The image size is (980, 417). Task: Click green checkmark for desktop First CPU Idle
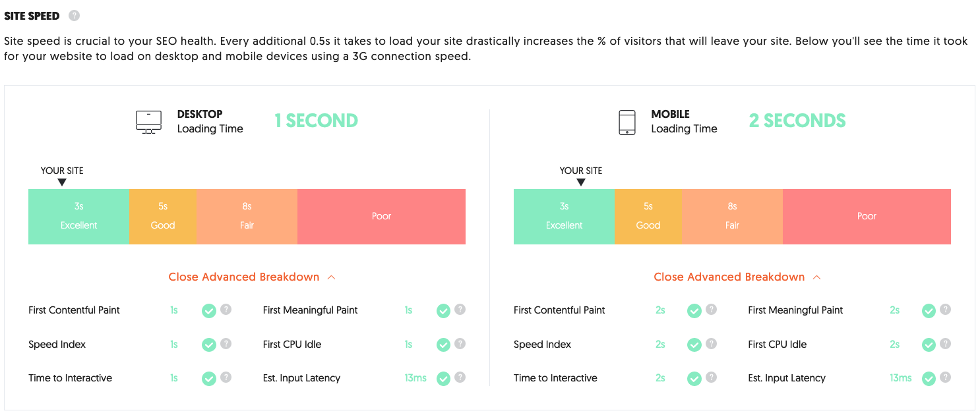pyautogui.click(x=443, y=345)
